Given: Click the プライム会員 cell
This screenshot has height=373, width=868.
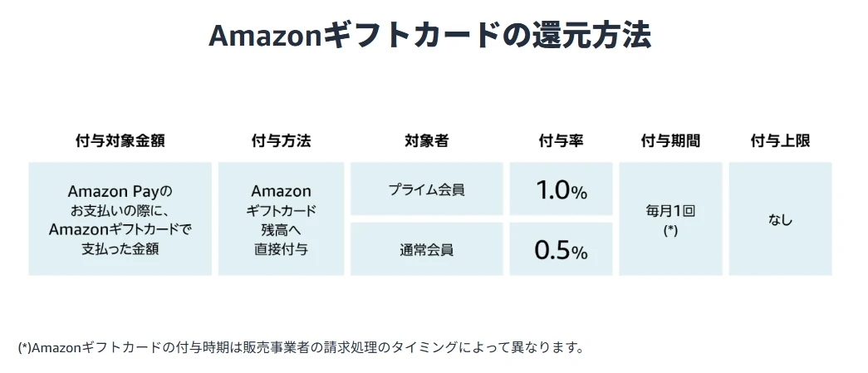Looking at the screenshot, I should click(x=426, y=189).
